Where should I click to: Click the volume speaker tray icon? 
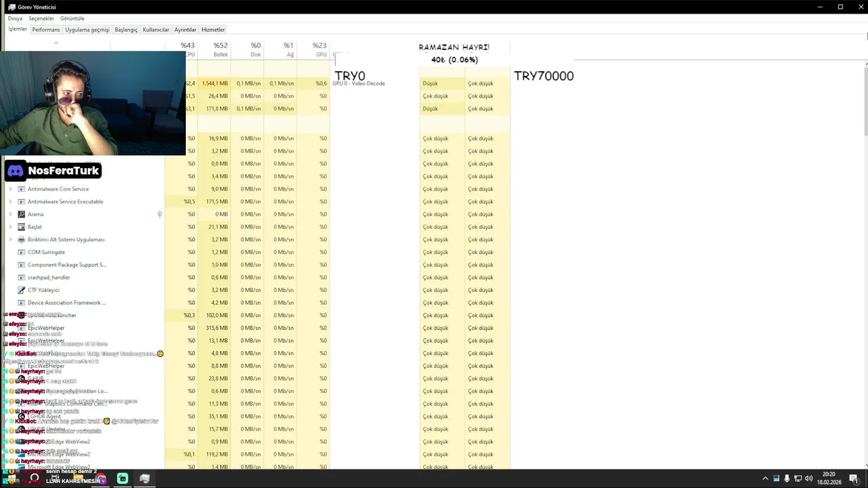pos(808,479)
